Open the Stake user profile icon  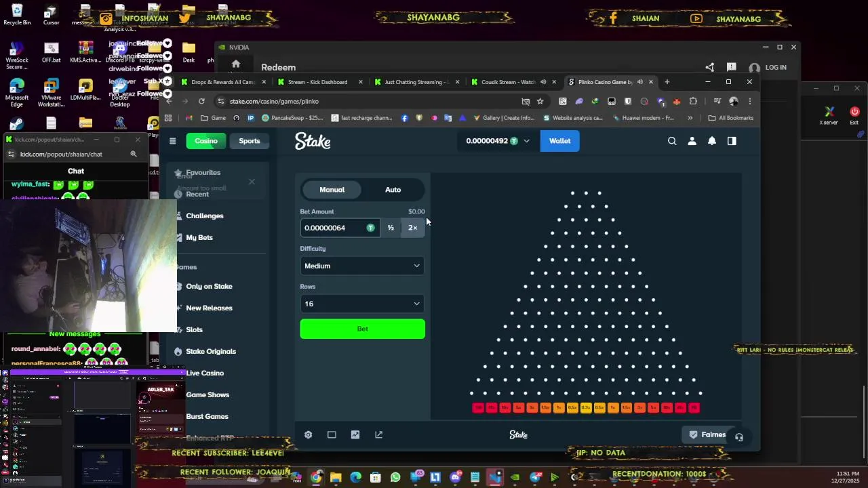[692, 141]
